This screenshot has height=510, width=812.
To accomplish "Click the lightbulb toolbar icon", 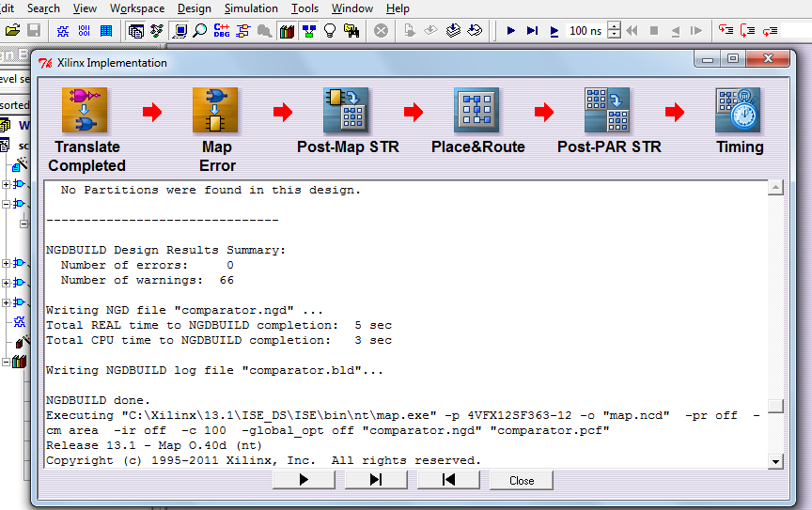I will [x=330, y=31].
